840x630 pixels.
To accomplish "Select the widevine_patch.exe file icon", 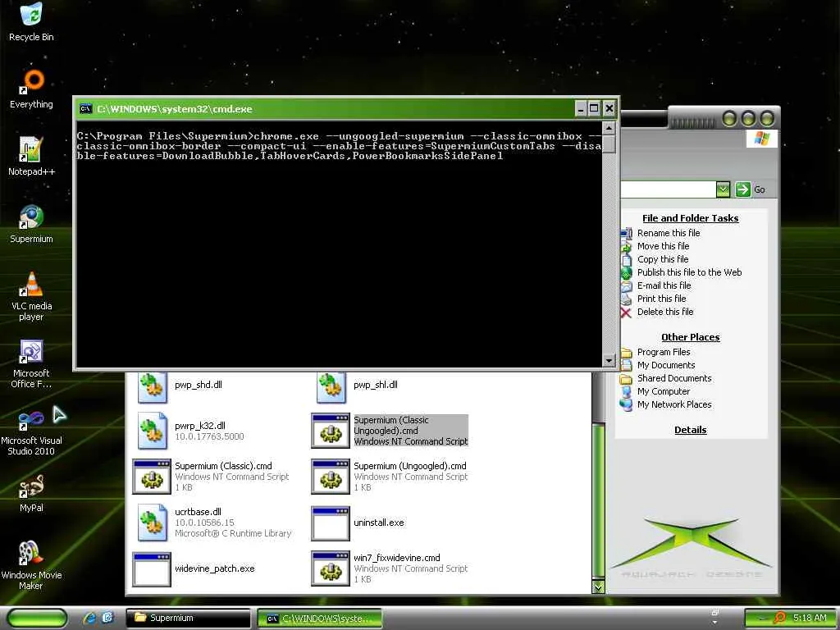I will (152, 569).
